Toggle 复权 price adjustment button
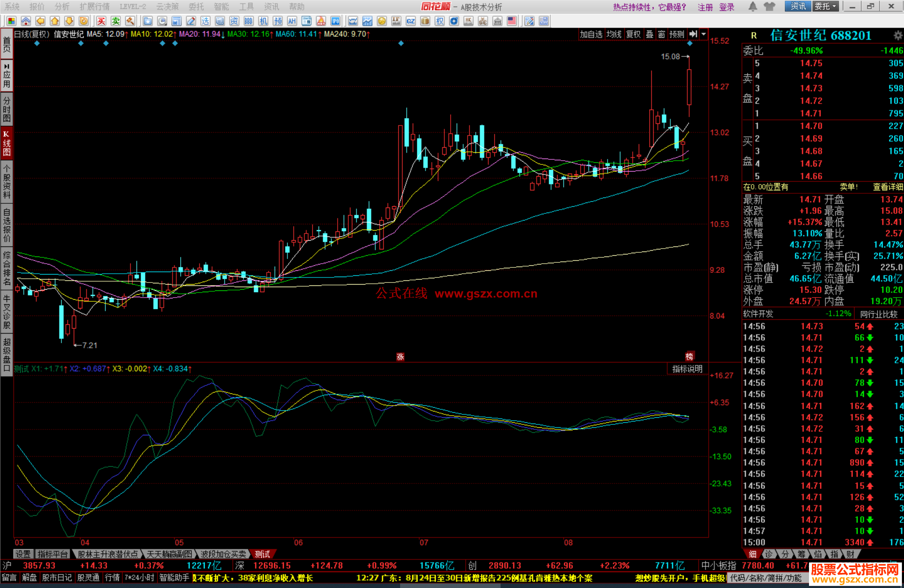The image size is (904, 588). coord(633,34)
